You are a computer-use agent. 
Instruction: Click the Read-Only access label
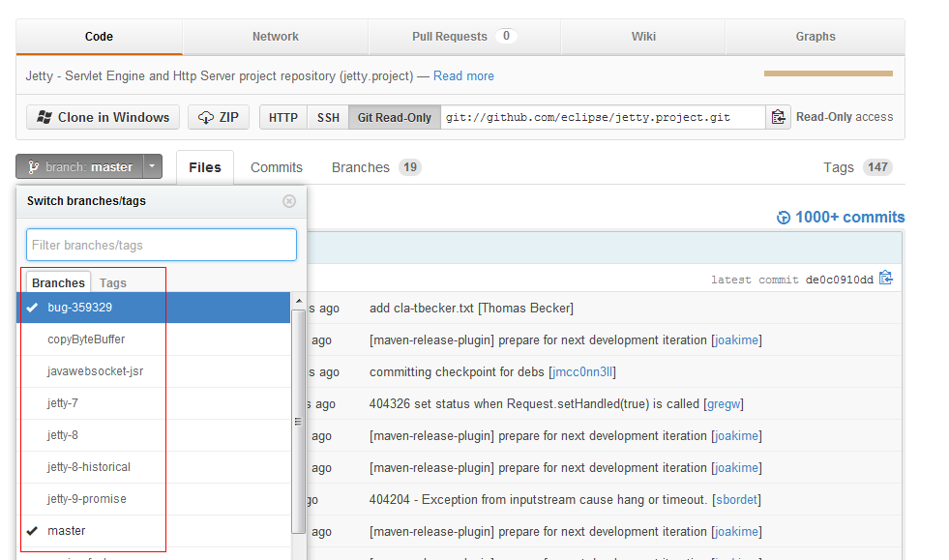(845, 117)
